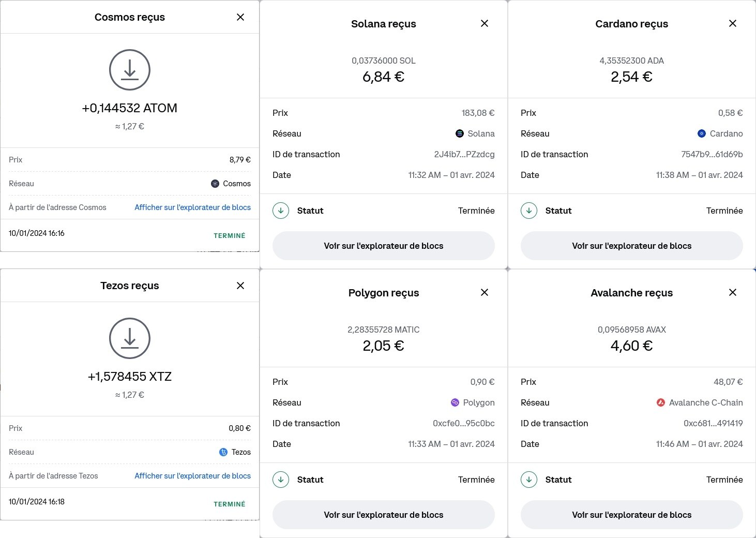The image size is (756, 538).
Task: Click Terminée status in Solana panel
Action: pos(476,211)
